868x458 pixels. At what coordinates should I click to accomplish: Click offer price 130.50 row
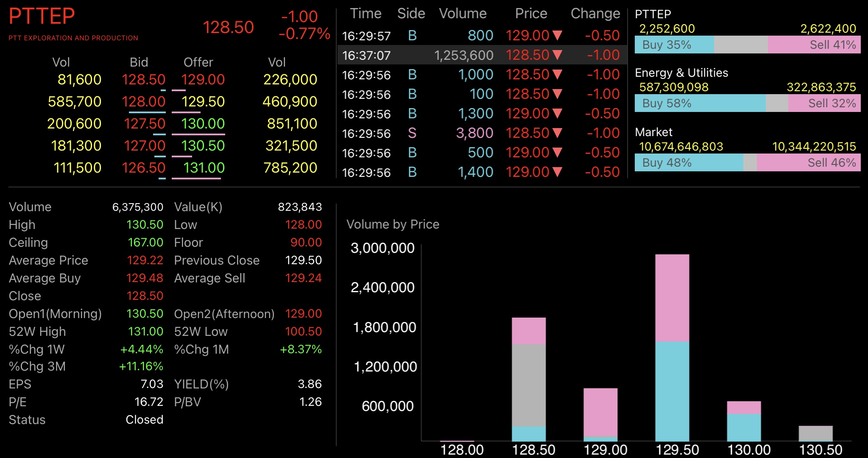(203, 146)
